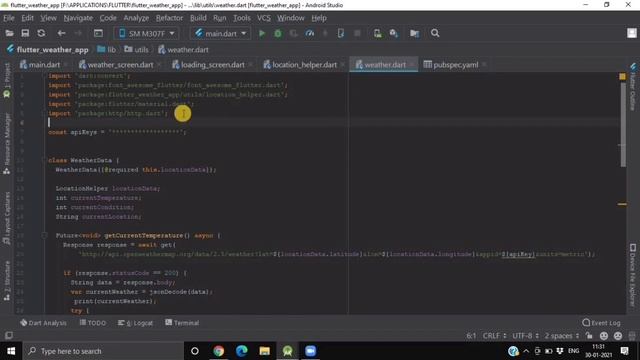Click the sad face feedback icon
This screenshot has width=640, height=360.
[x=618, y=336]
